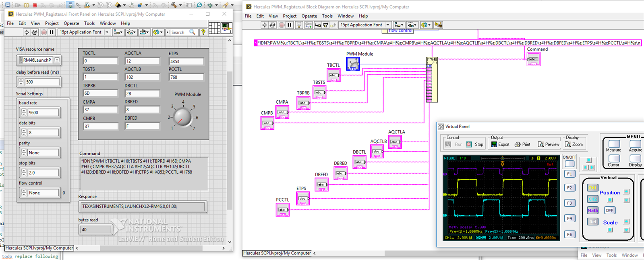Click Highlight Execution light bulb icon
Image resolution: width=644 pixels, height=260 pixels.
299,25
